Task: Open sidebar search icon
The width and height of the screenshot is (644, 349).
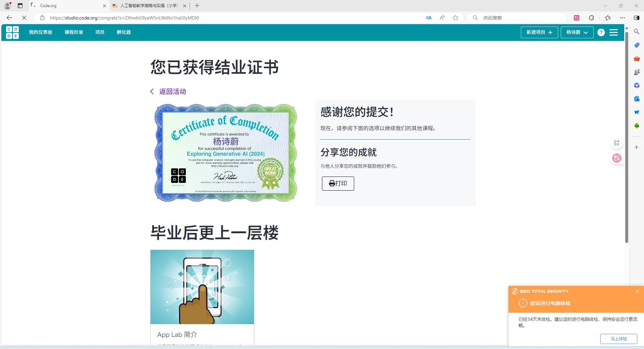Action: click(637, 32)
